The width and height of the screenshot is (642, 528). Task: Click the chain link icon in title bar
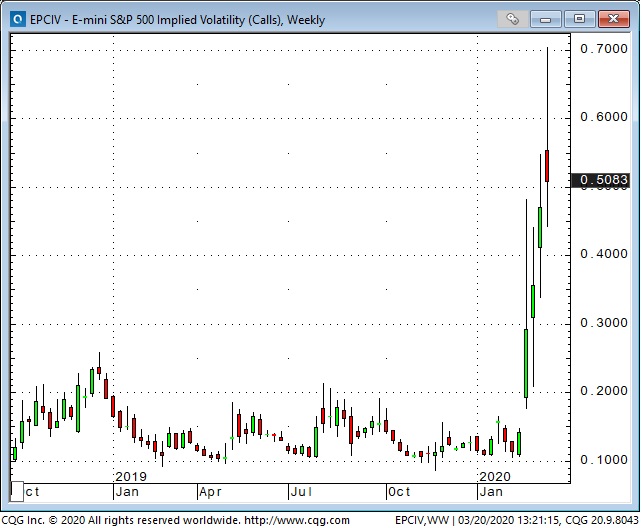512,19
